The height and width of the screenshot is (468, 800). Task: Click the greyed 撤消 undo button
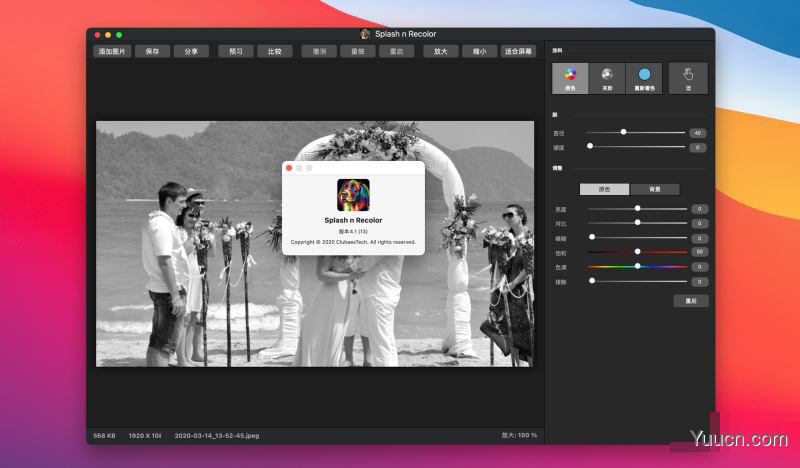click(319, 51)
